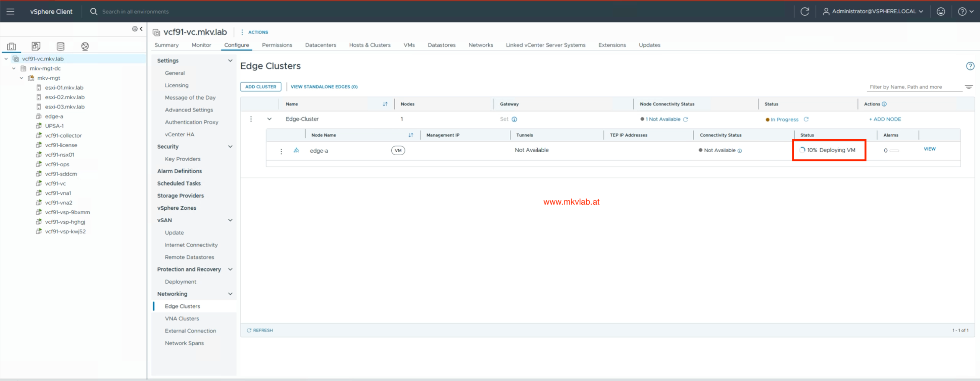The width and height of the screenshot is (980, 381).
Task: Open the Edge-Cluster row actions menu
Action: tap(251, 119)
